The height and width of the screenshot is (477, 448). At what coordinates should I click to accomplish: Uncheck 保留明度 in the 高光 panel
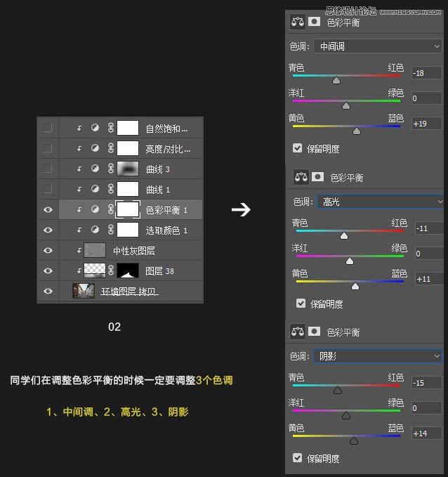pos(301,303)
